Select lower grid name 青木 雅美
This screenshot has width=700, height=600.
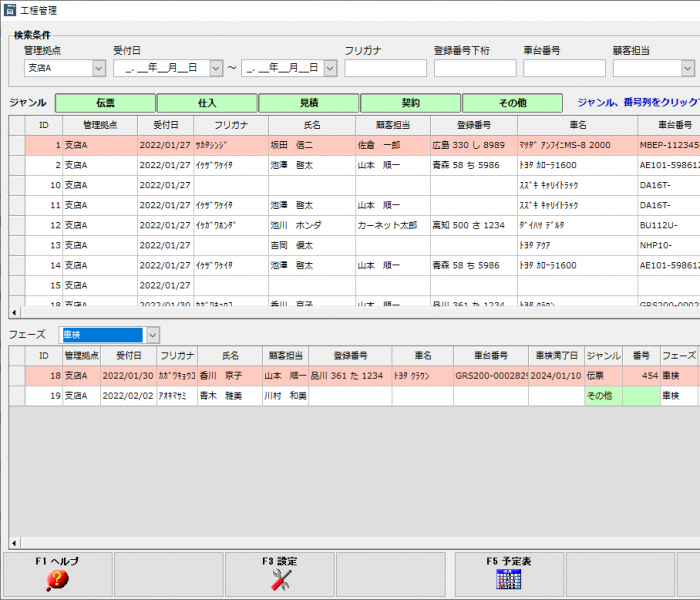[230, 396]
